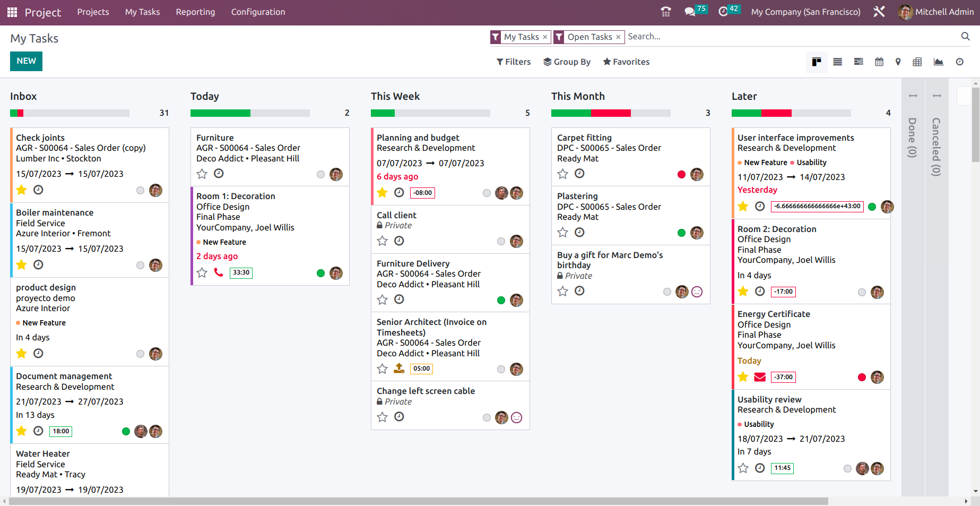This screenshot has width=980, height=506.
Task: Open the Favorites dropdown
Action: 626,62
